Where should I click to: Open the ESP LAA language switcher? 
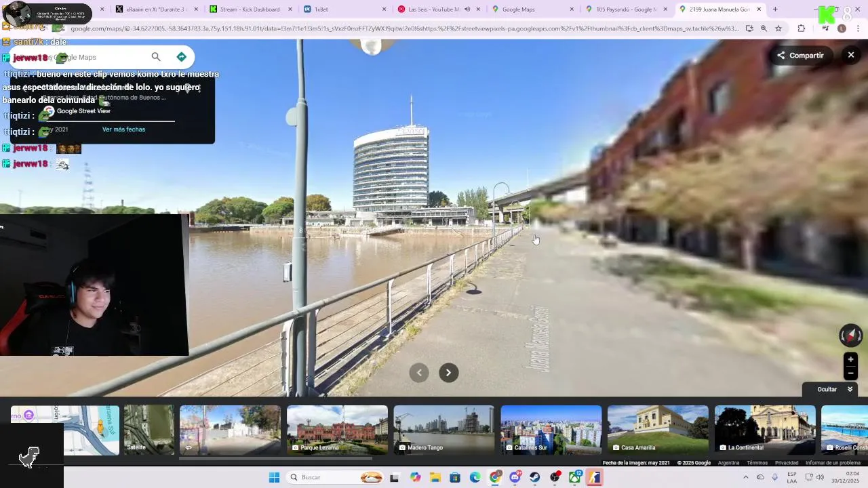click(792, 477)
